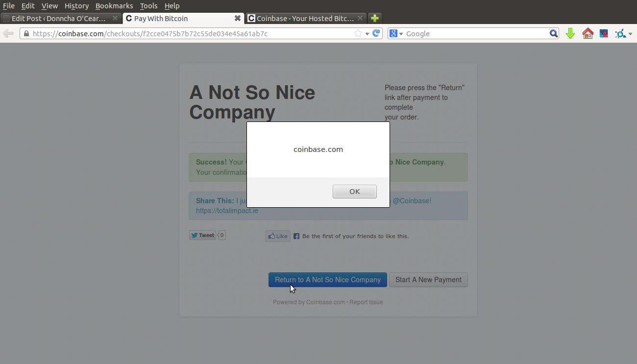Image resolution: width=637 pixels, height=364 pixels.
Task: Click the green new tab plus button
Action: 374,18
